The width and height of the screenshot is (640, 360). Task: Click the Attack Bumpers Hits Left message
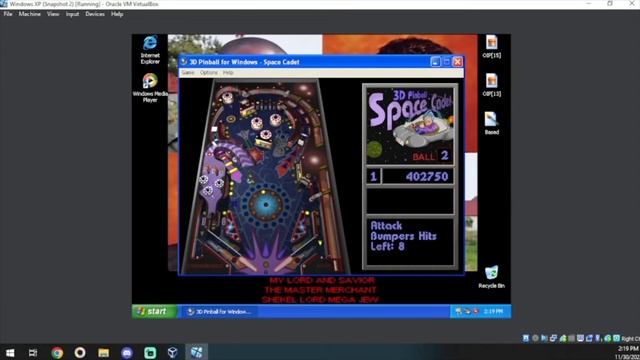[x=403, y=236]
